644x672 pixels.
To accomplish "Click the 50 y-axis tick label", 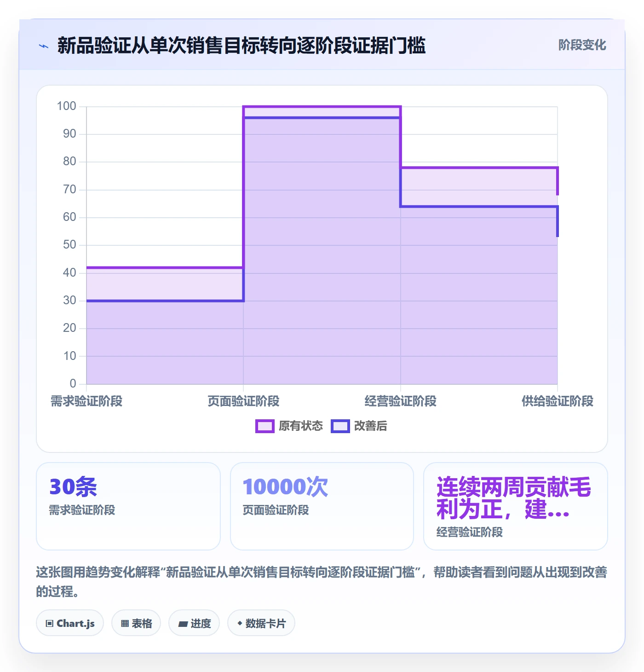I will (x=69, y=245).
